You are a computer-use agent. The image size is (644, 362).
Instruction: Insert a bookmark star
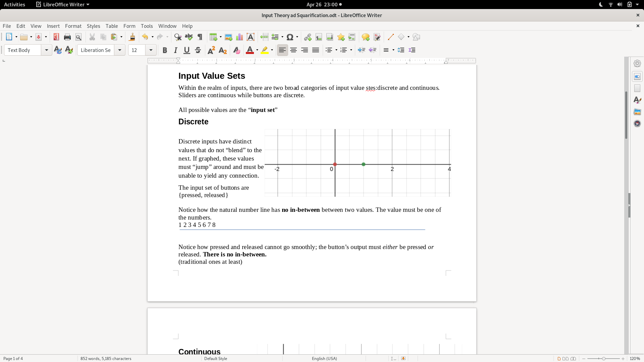tap(341, 37)
